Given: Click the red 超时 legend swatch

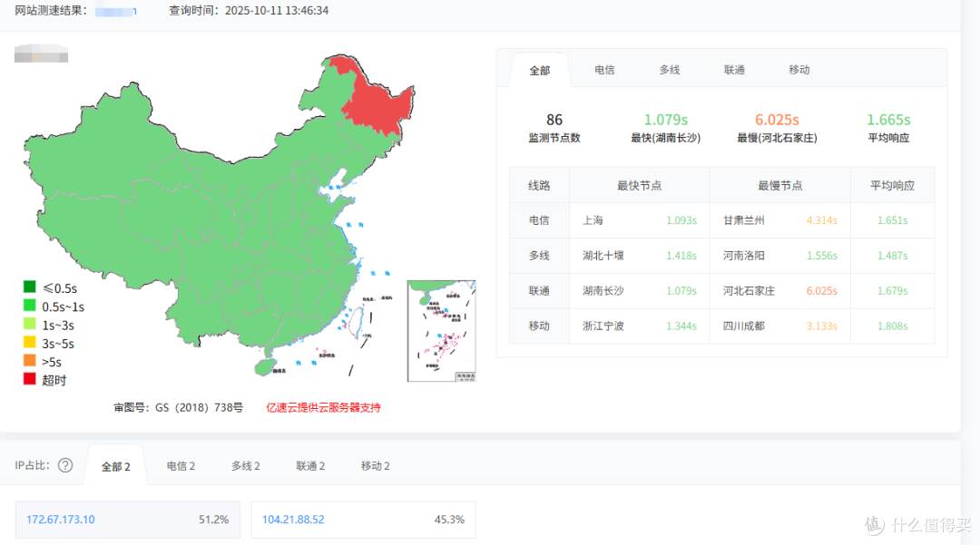Looking at the screenshot, I should 29,378.
